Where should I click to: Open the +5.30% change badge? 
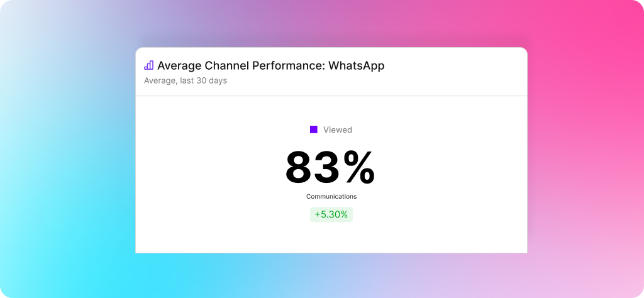331,214
